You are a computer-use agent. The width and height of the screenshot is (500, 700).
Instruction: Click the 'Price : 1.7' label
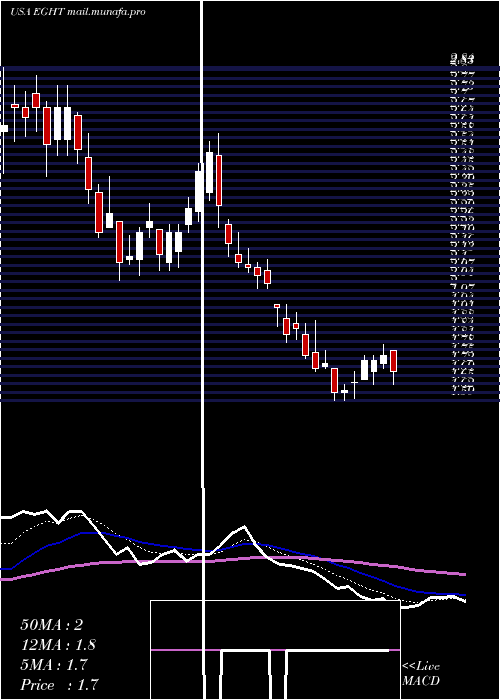59,684
